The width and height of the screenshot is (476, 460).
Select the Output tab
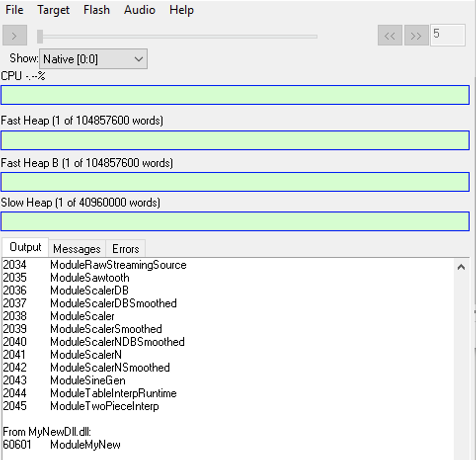(25, 247)
